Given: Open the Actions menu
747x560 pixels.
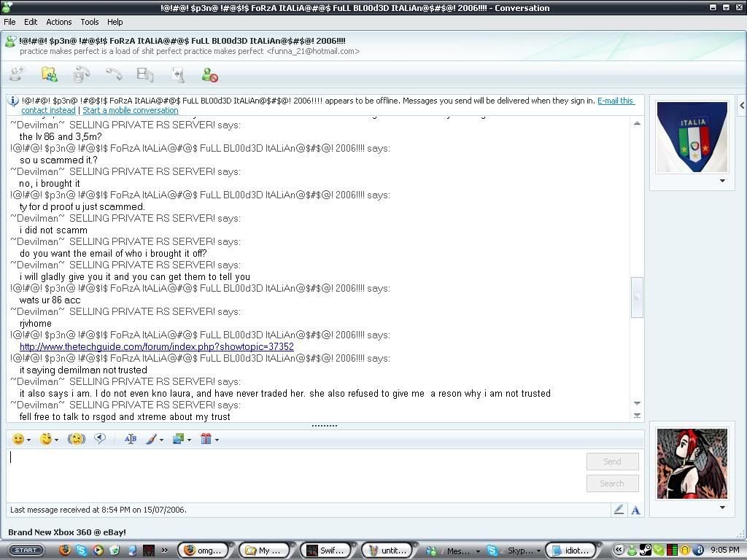Looking at the screenshot, I should [x=59, y=22].
